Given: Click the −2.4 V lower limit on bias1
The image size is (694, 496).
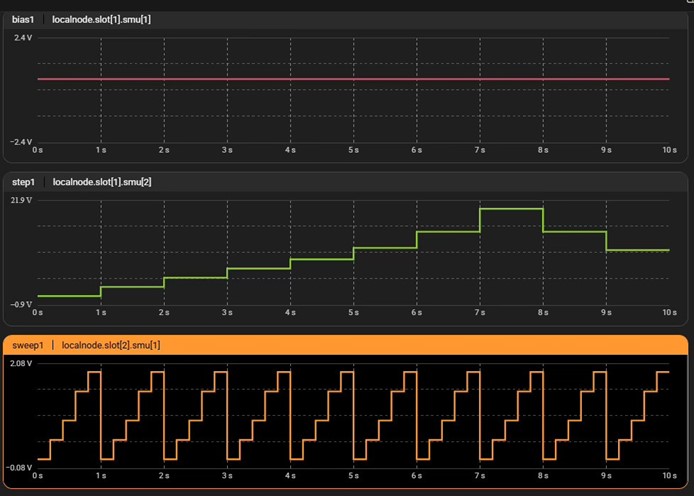Looking at the screenshot, I should pyautogui.click(x=21, y=142).
